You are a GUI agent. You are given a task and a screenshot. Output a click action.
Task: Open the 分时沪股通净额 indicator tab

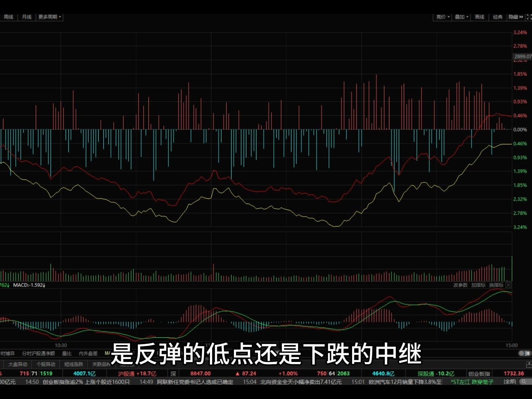[38, 354]
